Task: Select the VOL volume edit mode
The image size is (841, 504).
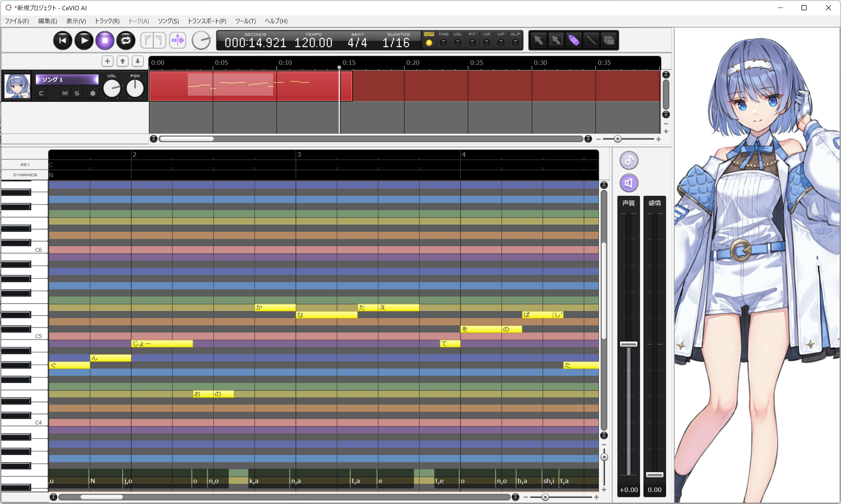Action: tap(458, 40)
